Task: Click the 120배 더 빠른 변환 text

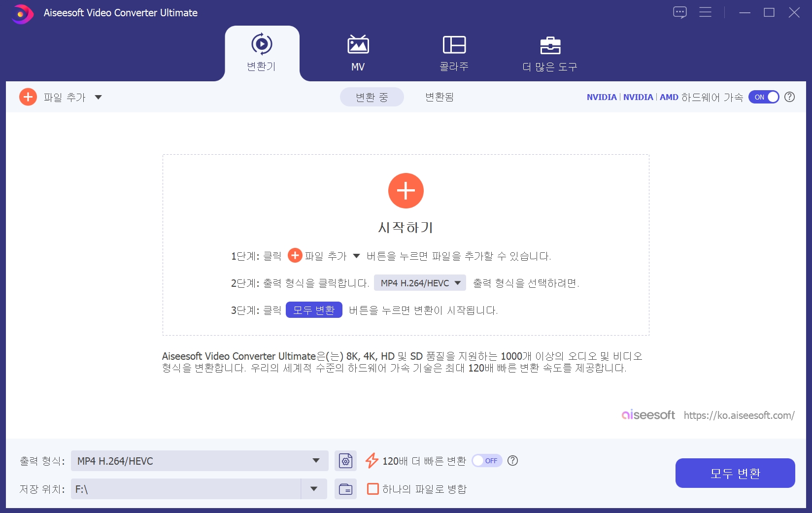Action: tap(424, 461)
